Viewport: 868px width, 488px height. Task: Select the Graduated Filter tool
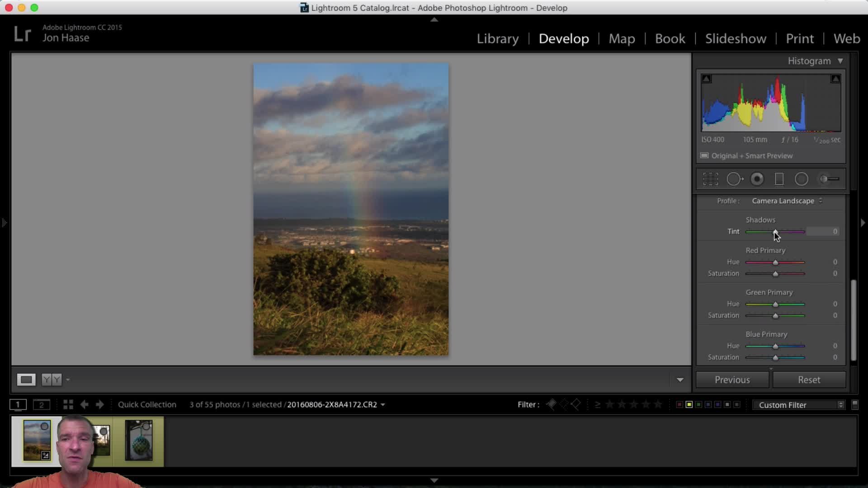pyautogui.click(x=779, y=179)
